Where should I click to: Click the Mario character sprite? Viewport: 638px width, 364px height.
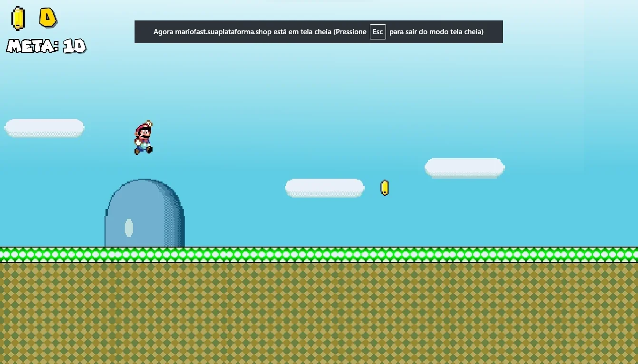(143, 137)
